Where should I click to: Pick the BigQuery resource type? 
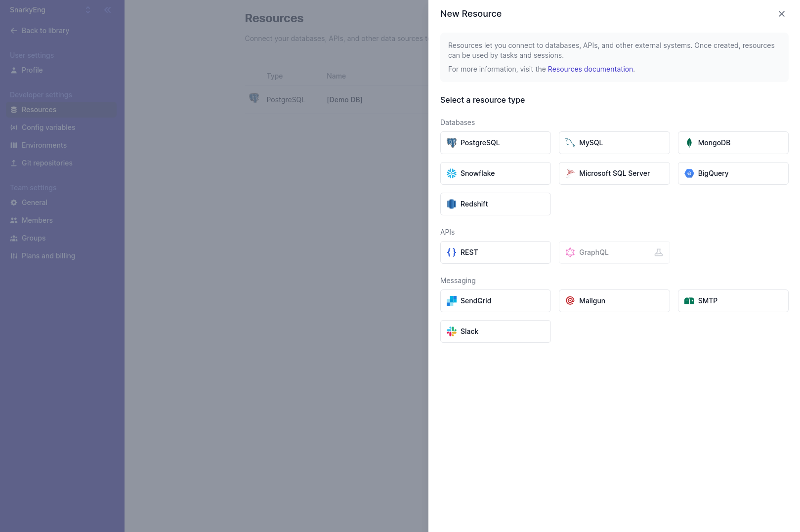coord(733,173)
